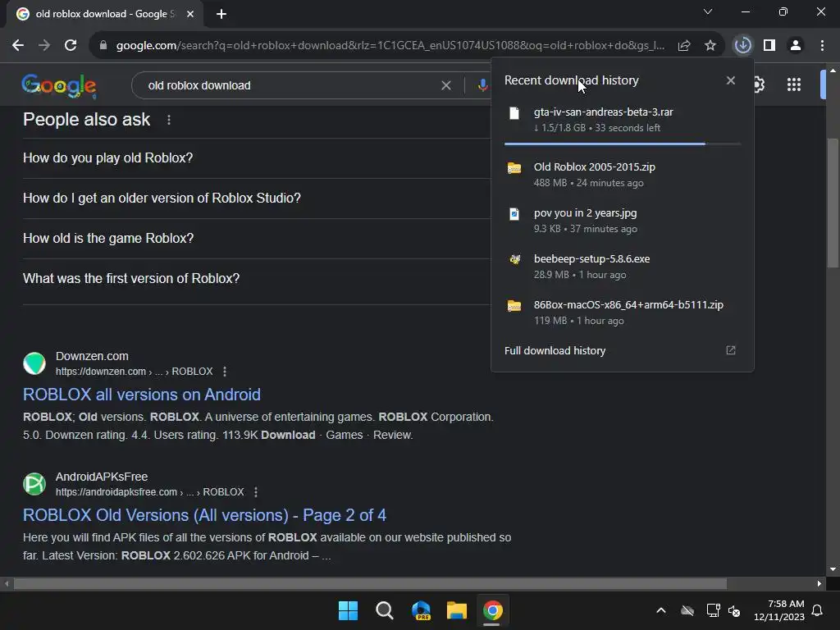Image resolution: width=840 pixels, height=630 pixels.
Task: Clear the search box with the X
Action: 445,85
